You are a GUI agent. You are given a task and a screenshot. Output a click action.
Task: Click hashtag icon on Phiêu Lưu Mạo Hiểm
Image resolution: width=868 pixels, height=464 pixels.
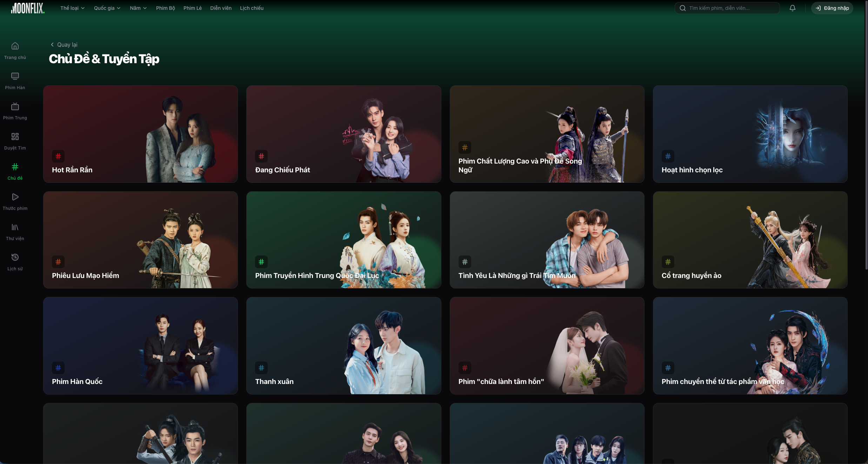[58, 262]
